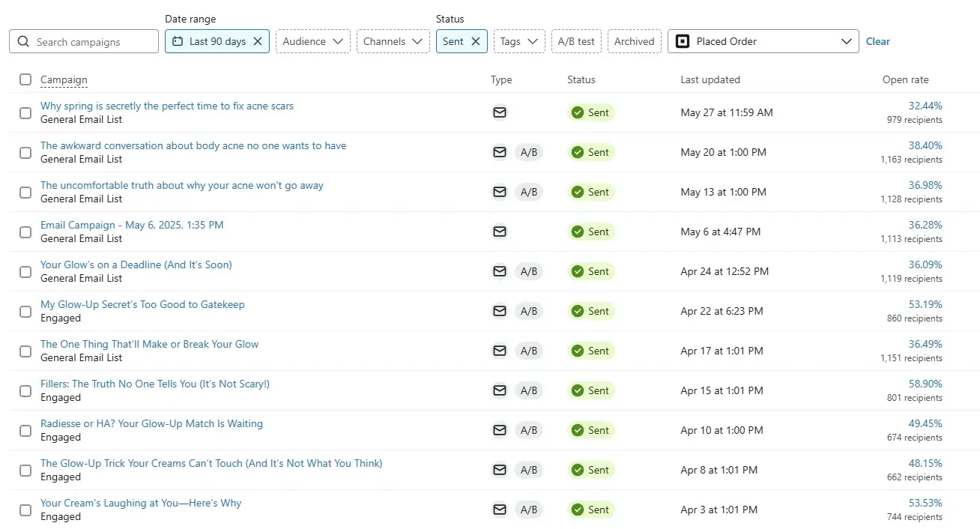The height and width of the screenshot is (529, 980).
Task: Toggle the select-all campaigns checkbox
Action: pos(25,79)
